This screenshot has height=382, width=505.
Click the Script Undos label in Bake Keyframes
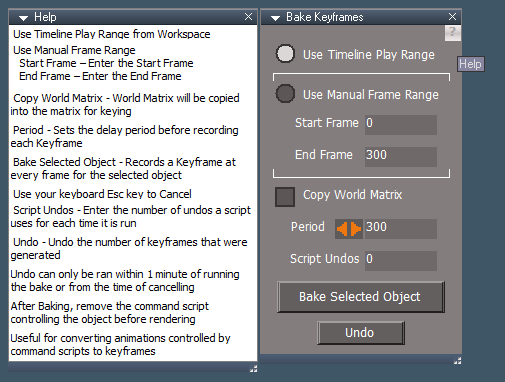[325, 259]
